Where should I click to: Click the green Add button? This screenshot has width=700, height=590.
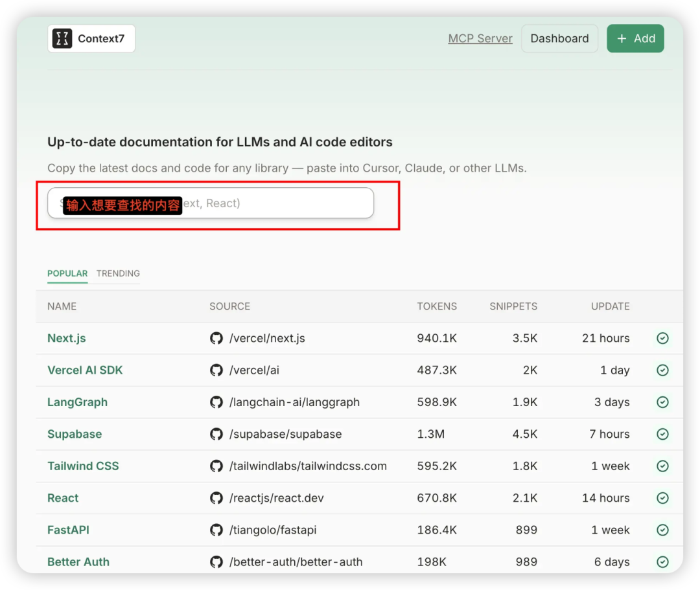[635, 38]
